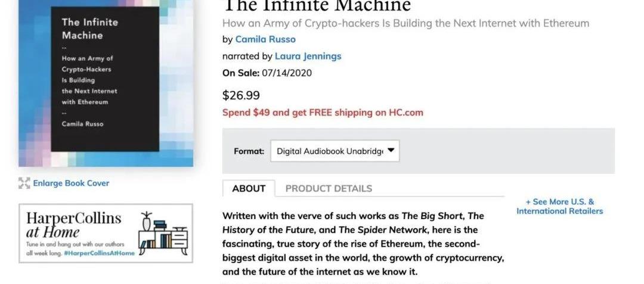Click the gray subtitle about Crypto-hackers
This screenshot has width=644, height=284.
pos(405,23)
